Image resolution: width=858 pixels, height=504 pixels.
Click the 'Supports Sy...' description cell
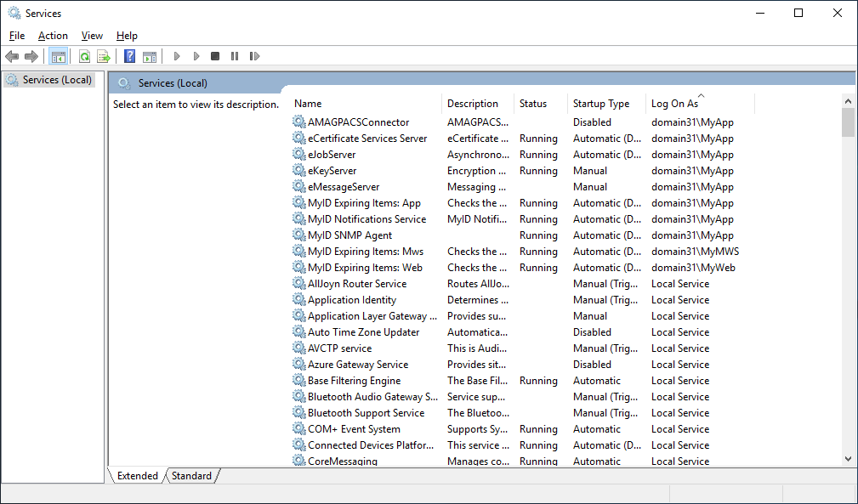[477, 429]
